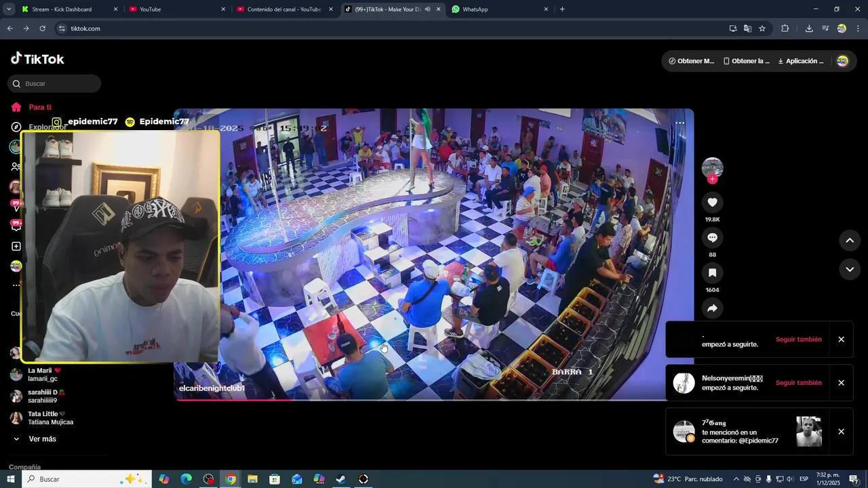This screenshot has width=868, height=488.
Task: Click the TikTok logo
Action: [x=37, y=59]
